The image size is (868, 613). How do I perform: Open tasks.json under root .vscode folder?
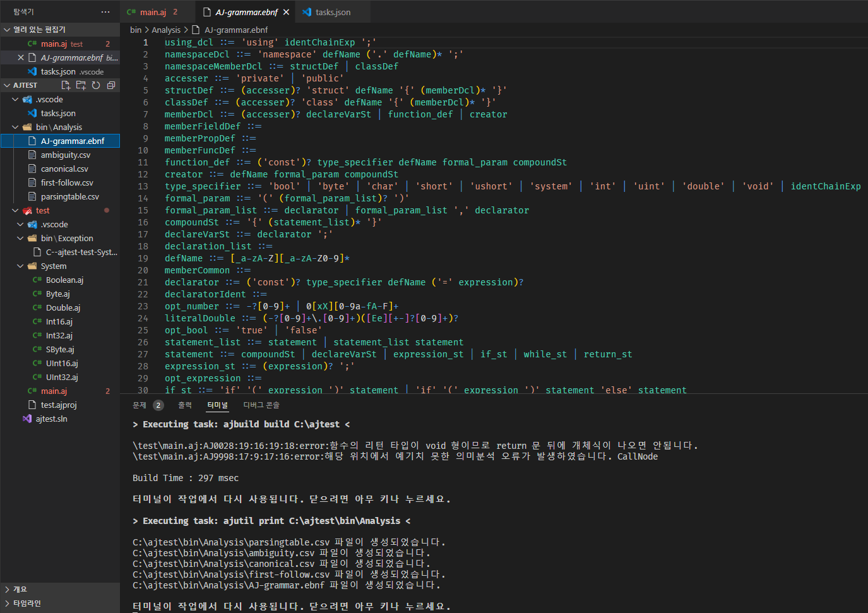pyautogui.click(x=60, y=113)
